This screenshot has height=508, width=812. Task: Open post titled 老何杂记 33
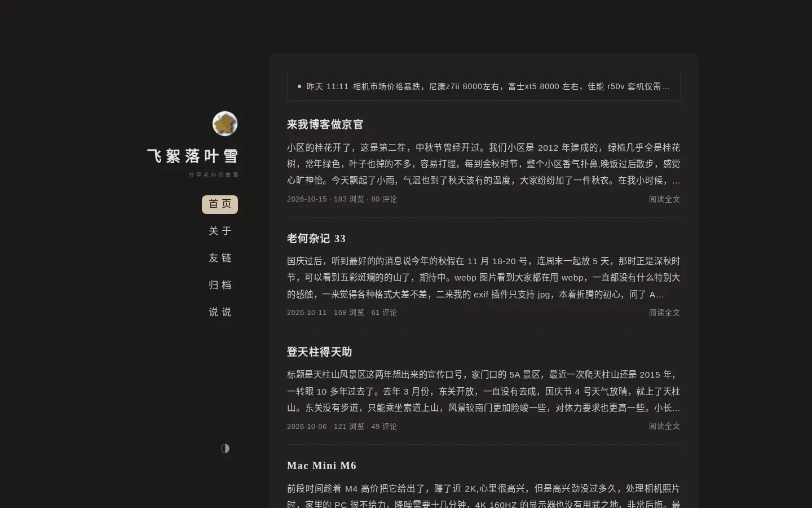pyautogui.click(x=316, y=239)
